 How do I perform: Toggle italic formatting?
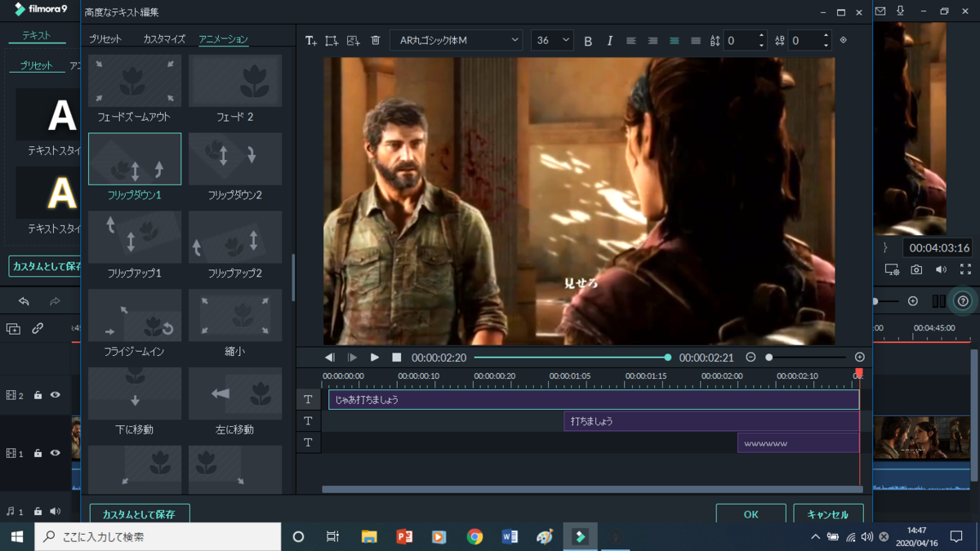coord(609,41)
